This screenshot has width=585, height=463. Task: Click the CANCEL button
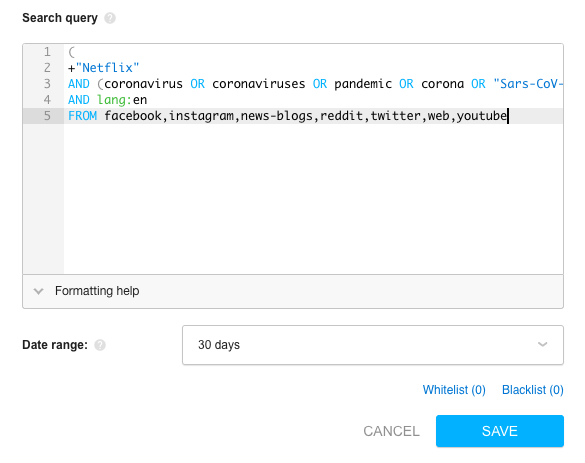click(391, 431)
